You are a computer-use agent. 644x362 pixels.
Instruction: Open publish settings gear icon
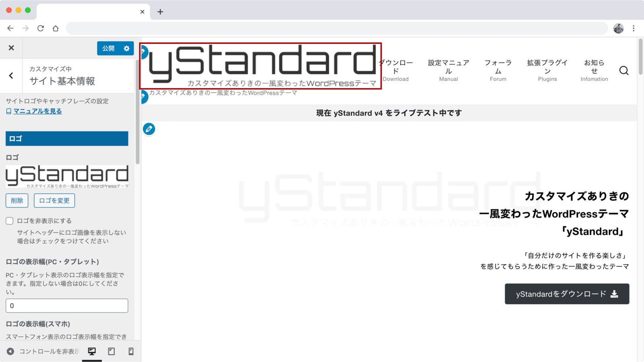127,48
